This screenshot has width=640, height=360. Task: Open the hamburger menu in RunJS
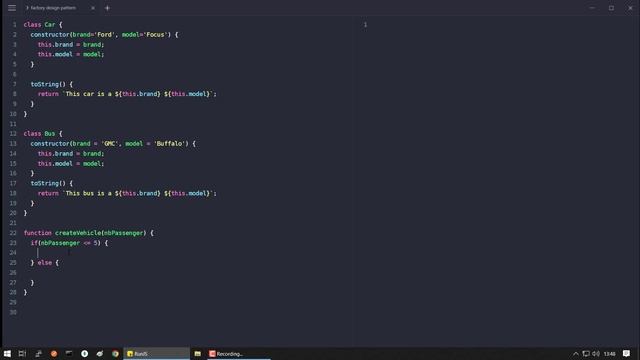pyautogui.click(x=12, y=8)
